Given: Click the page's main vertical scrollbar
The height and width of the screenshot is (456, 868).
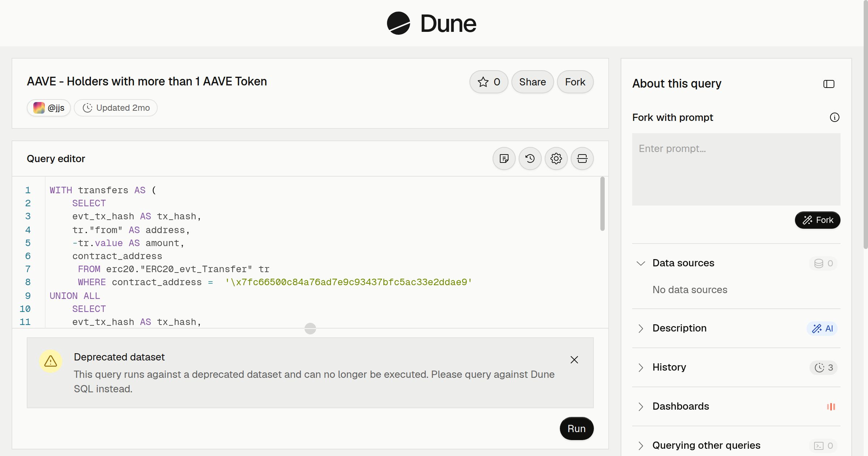Looking at the screenshot, I should tap(865, 124).
